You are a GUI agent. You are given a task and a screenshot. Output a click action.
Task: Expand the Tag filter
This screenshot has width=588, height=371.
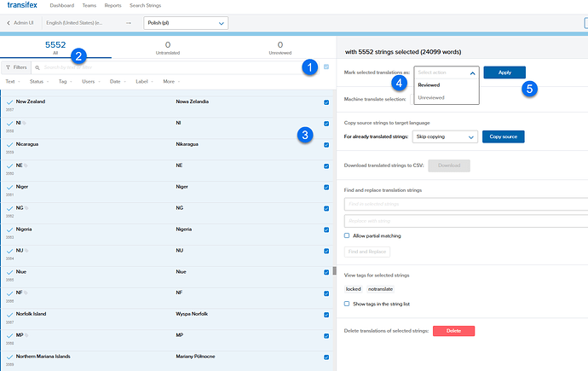coord(66,81)
